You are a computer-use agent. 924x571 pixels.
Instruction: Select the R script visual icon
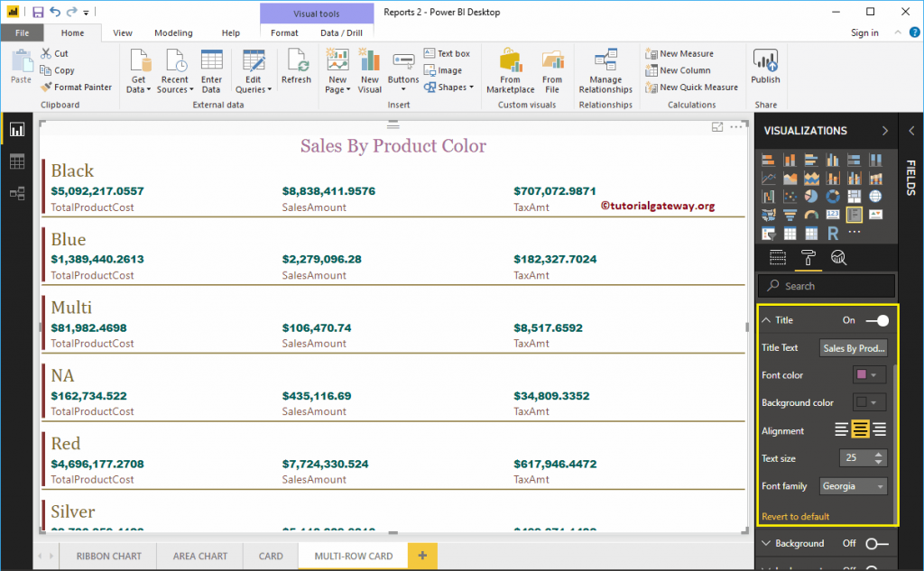coord(834,233)
